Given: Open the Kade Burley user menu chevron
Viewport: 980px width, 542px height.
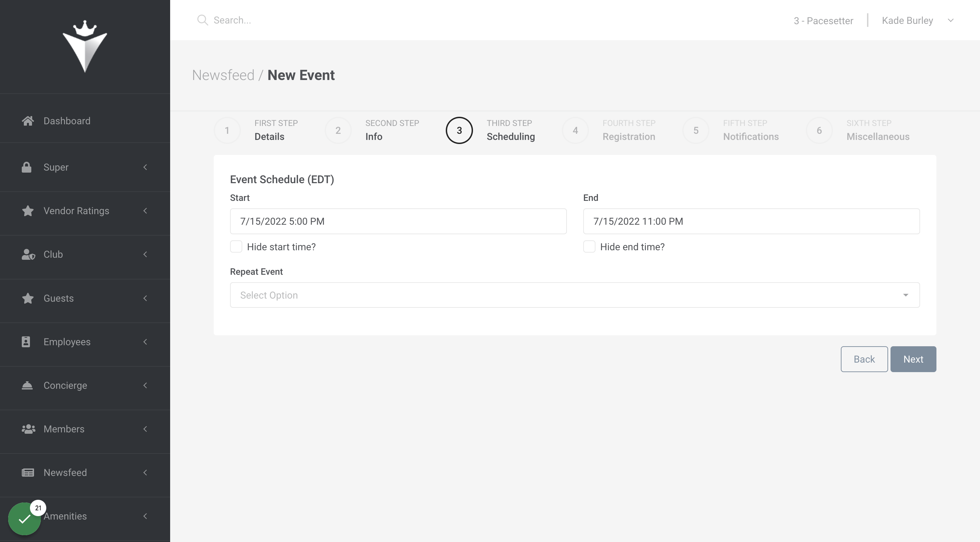Looking at the screenshot, I should [950, 20].
